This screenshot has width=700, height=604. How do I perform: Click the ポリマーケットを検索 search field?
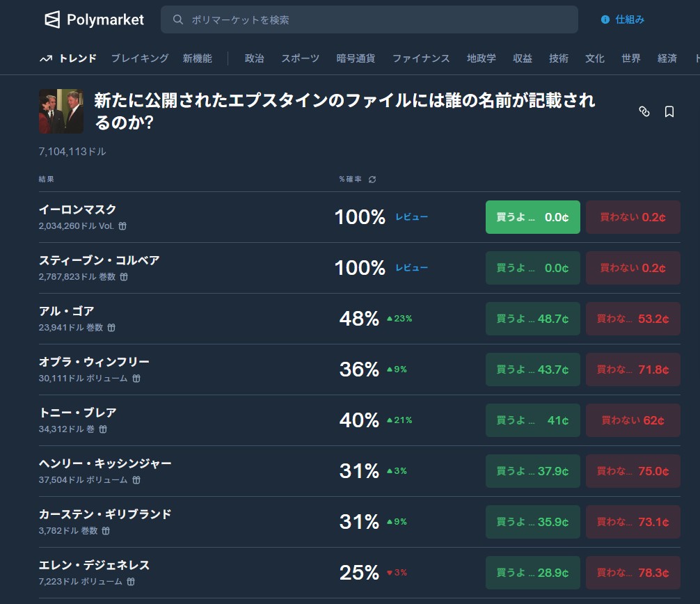tap(369, 19)
